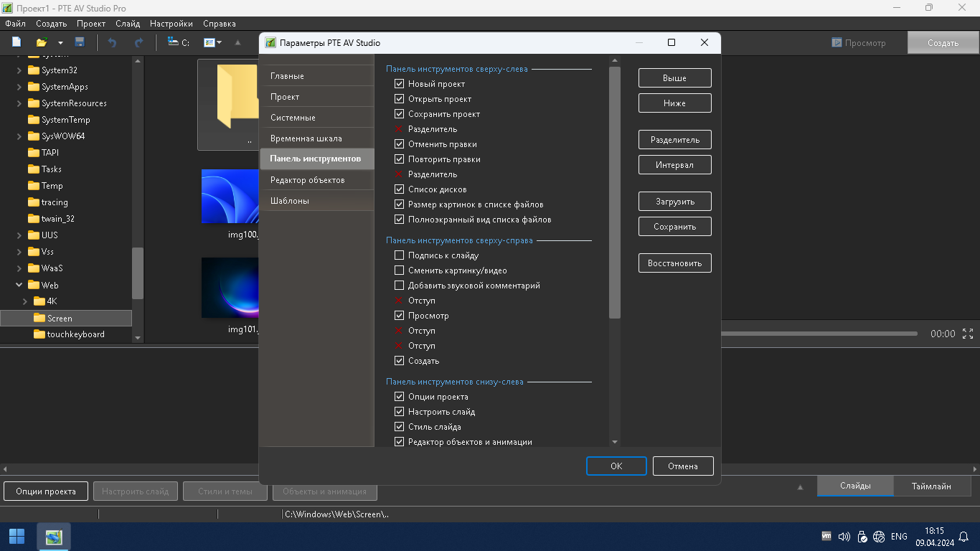Click the fullscreen preview icon beside 00:00
This screenshot has width=980, height=551.
[x=968, y=334]
